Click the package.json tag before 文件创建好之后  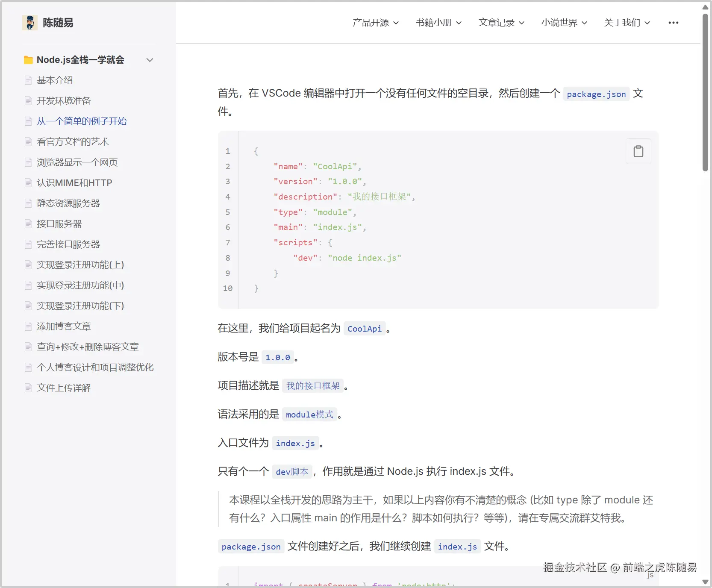(x=251, y=547)
